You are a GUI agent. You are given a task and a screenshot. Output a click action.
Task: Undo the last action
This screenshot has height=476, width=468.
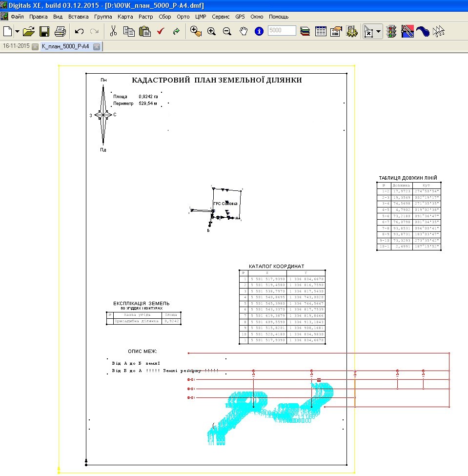coord(79,31)
